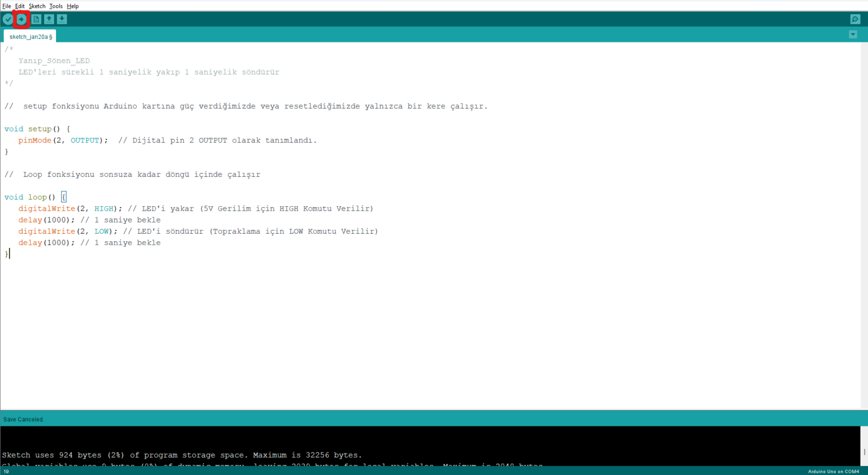This screenshot has width=868, height=475.
Task: Open a sketch with the up-arrow icon
Action: coord(49,19)
